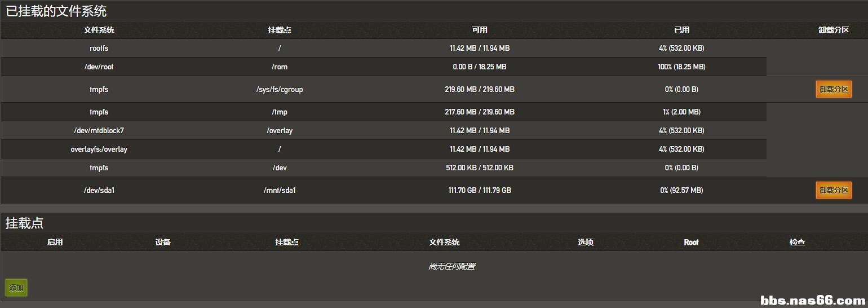The image size is (868, 308).
Task: Click the 尚无任何配置 placeholder text
Action: (451, 266)
